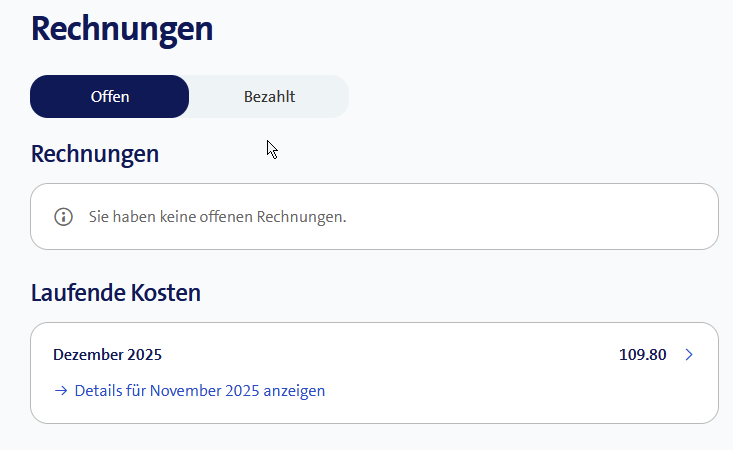Select the Dezember 2025 entry label
733x450 pixels.
point(107,355)
